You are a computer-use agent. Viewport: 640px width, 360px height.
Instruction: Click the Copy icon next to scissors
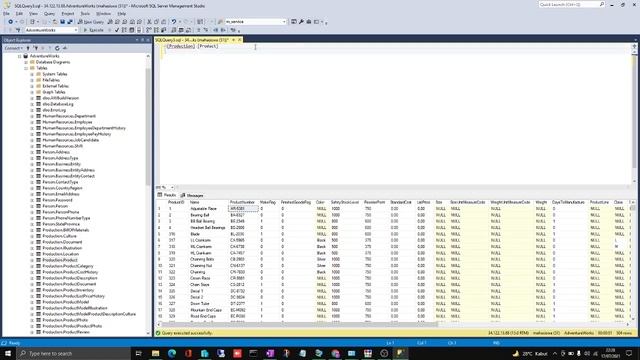(x=156, y=22)
